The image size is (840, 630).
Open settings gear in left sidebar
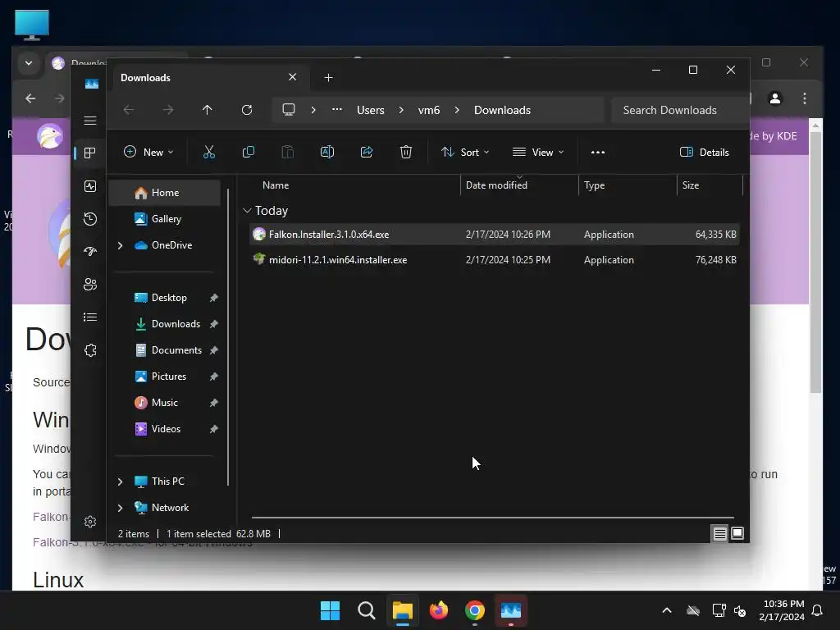90,522
